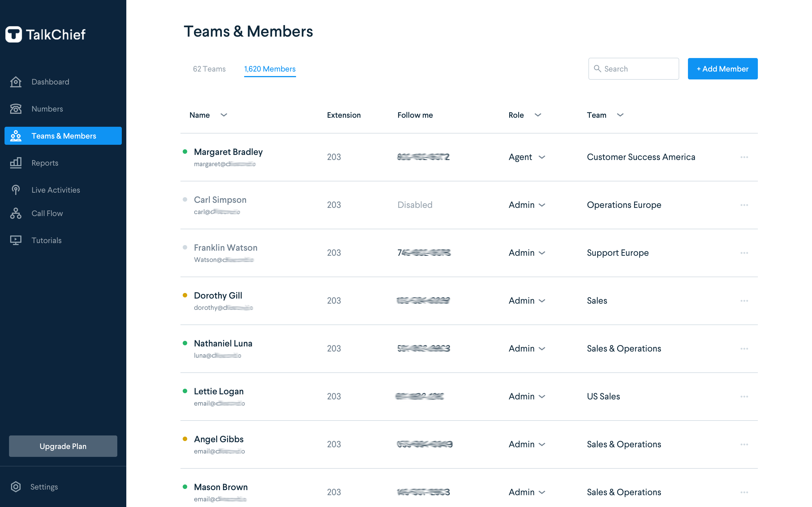This screenshot has height=507, width=812.
Task: Click the search magnifier icon
Action: tap(597, 69)
